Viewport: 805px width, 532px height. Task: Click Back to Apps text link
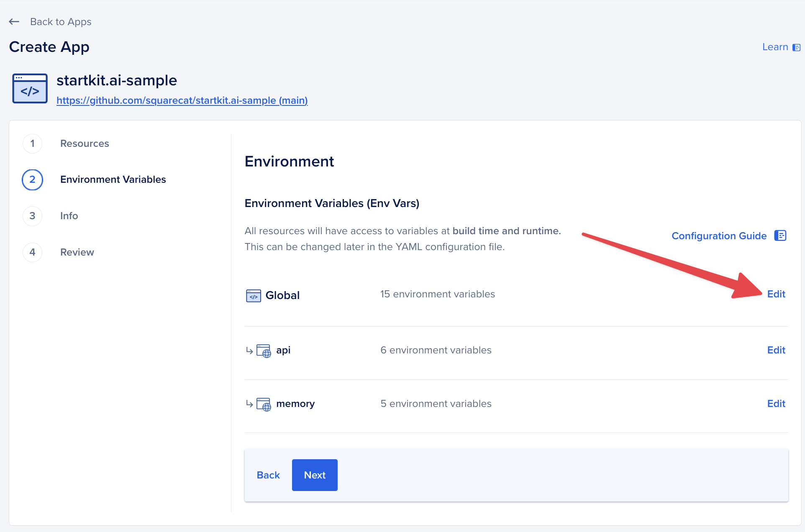pyautogui.click(x=60, y=21)
